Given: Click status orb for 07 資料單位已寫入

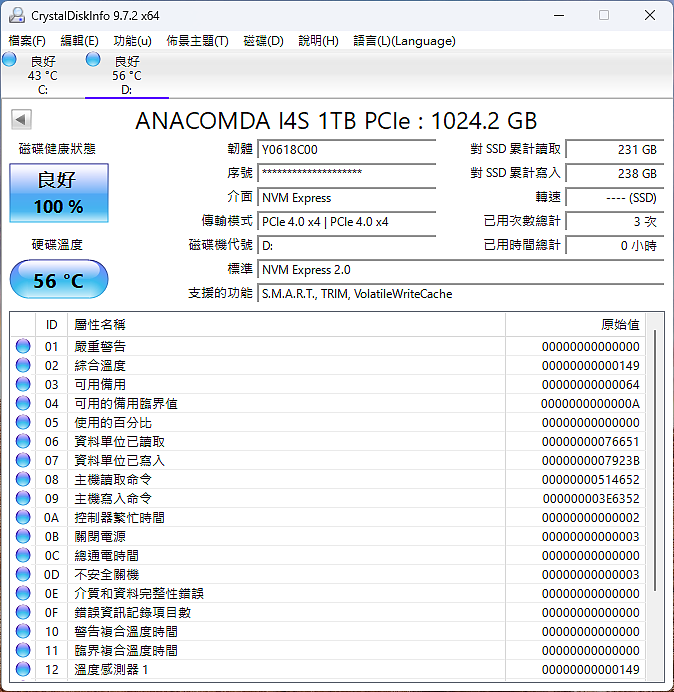Looking at the screenshot, I should point(23,460).
